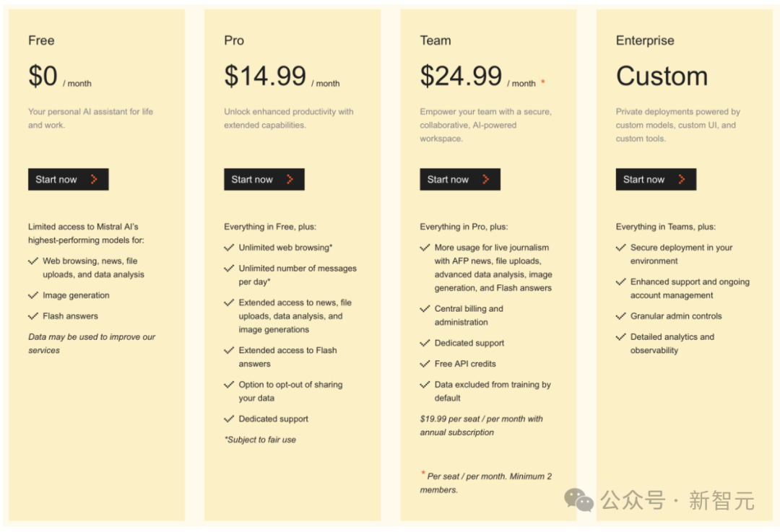Click checkmark next to Unlimited web browsing
Screen dimensions: 780x532
[x=230, y=248]
